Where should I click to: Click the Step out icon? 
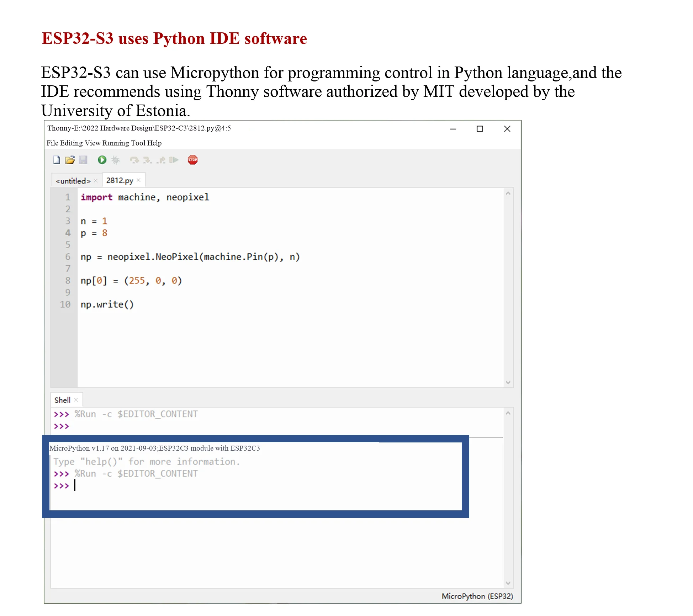tap(161, 160)
